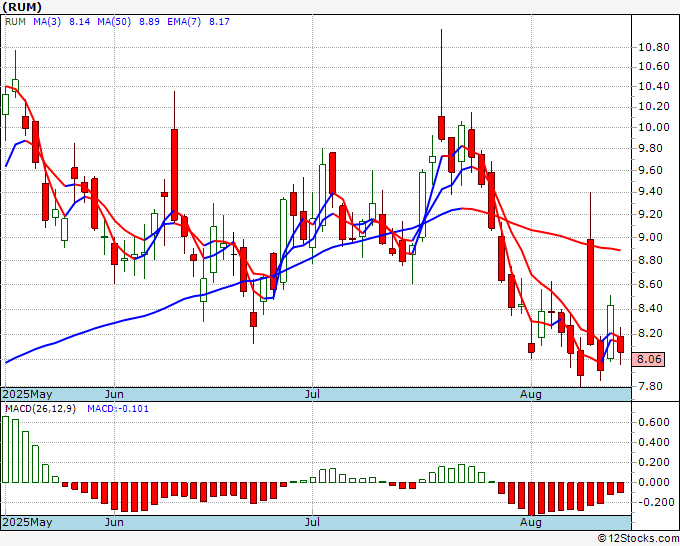The height and width of the screenshot is (546, 680).
Task: Click the 8.14 MA(3) value
Action: [x=79, y=22]
